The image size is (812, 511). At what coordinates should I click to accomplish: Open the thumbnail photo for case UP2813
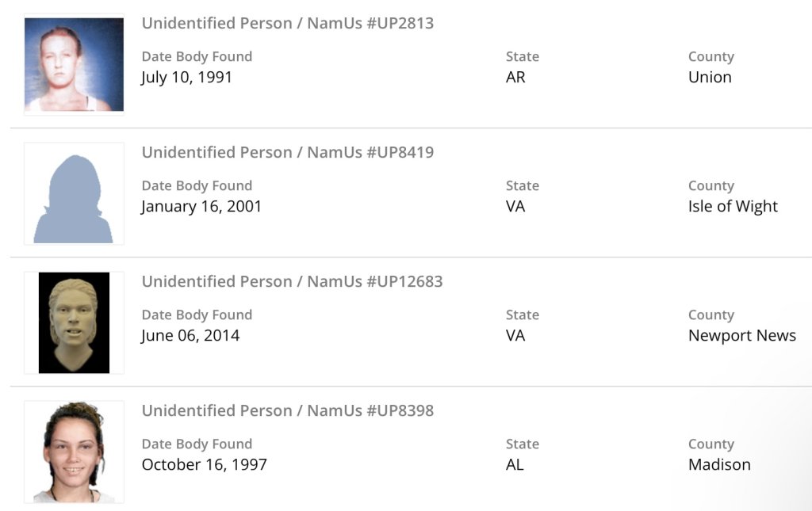74,64
